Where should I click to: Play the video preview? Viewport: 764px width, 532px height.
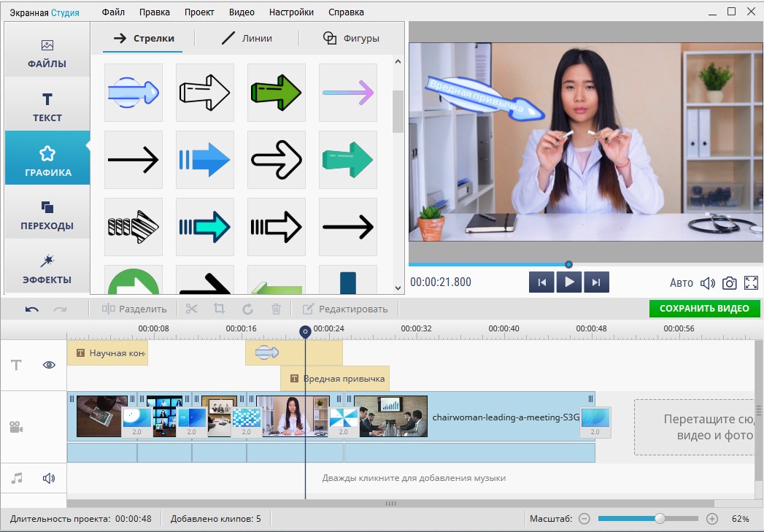569,282
